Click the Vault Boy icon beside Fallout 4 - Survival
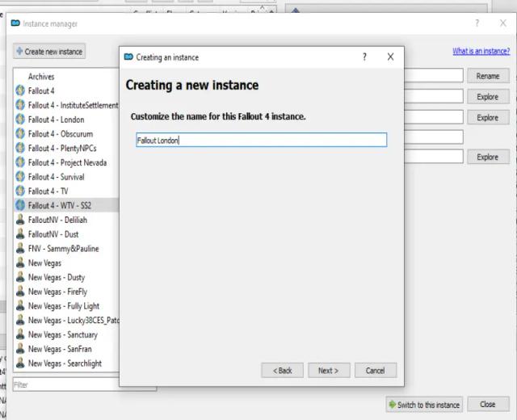517x420 pixels. 20,177
